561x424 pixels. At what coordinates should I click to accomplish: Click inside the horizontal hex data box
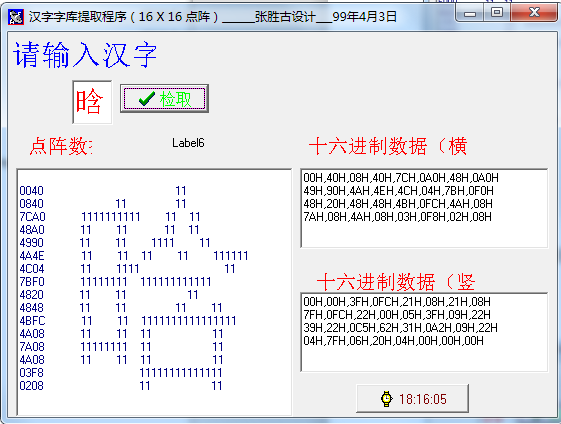[424, 208]
